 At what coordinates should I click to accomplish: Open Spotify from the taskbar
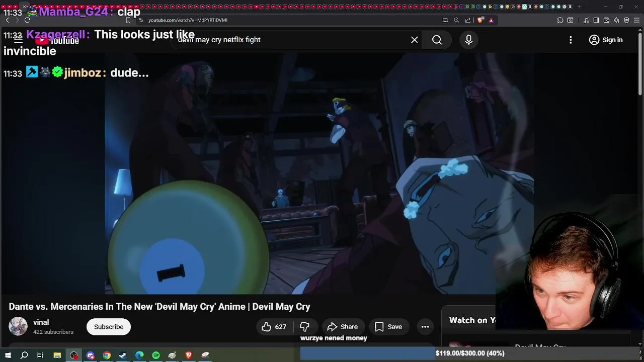tap(156, 355)
